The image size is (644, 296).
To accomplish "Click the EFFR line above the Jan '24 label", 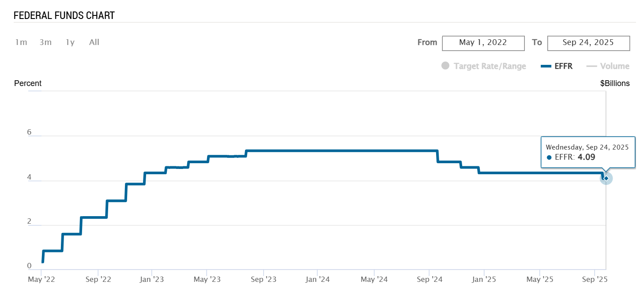I will point(317,151).
